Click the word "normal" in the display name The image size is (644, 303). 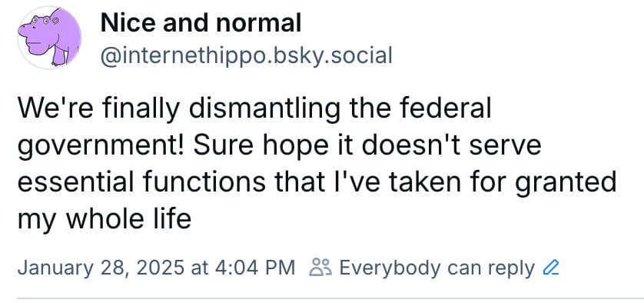click(x=259, y=23)
